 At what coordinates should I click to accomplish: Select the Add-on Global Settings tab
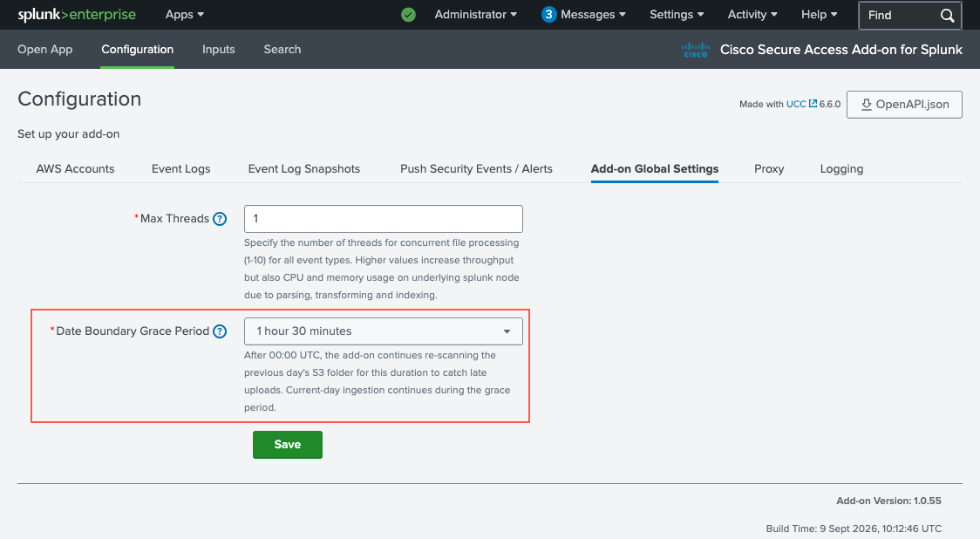tap(655, 169)
